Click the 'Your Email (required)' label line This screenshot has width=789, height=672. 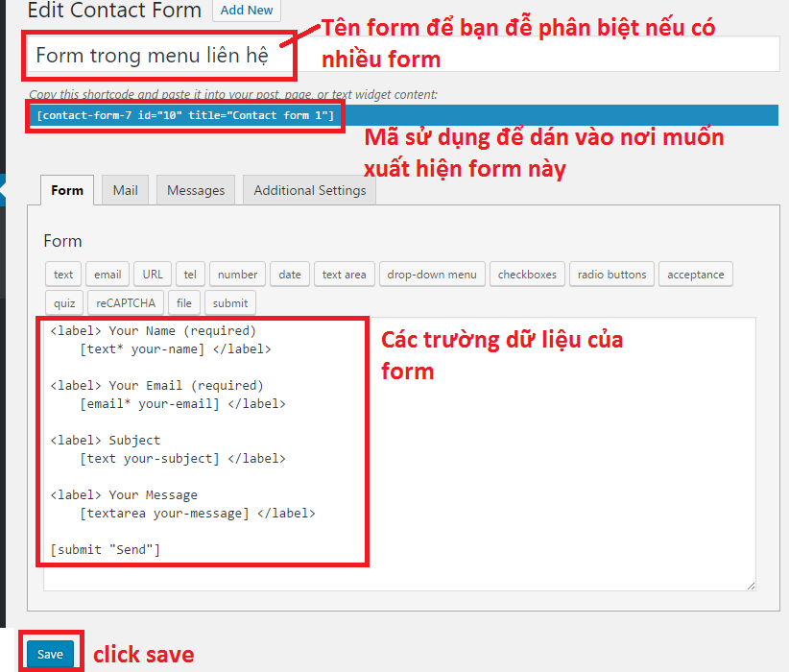tap(157, 386)
